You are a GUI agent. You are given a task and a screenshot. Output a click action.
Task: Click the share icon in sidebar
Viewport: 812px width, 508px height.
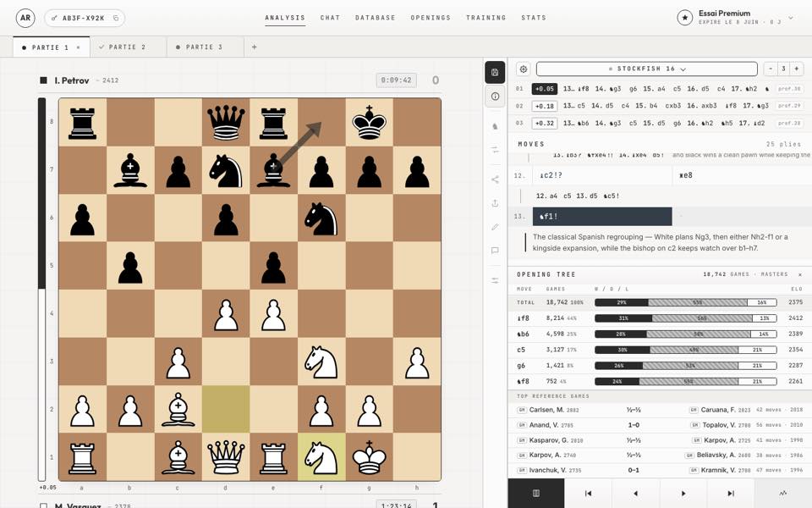[495, 179]
